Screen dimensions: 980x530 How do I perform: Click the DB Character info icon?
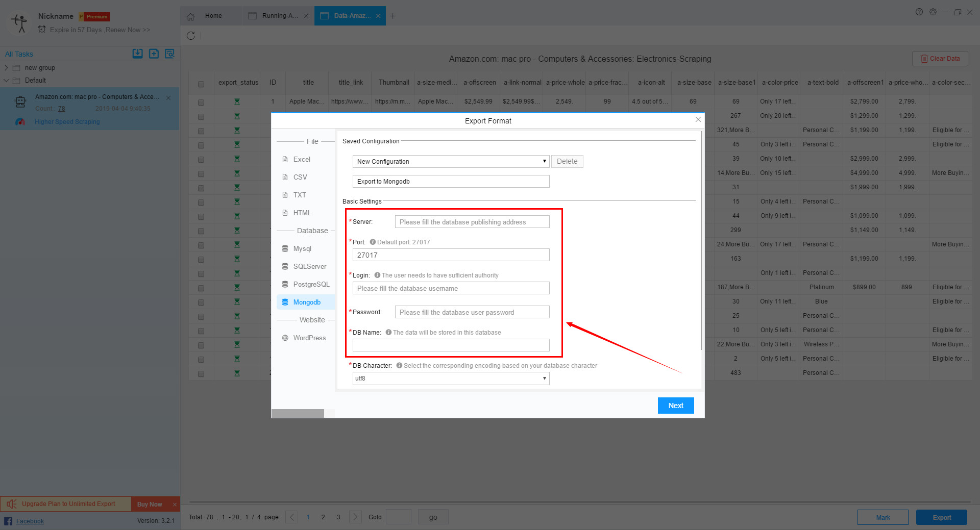coord(399,366)
